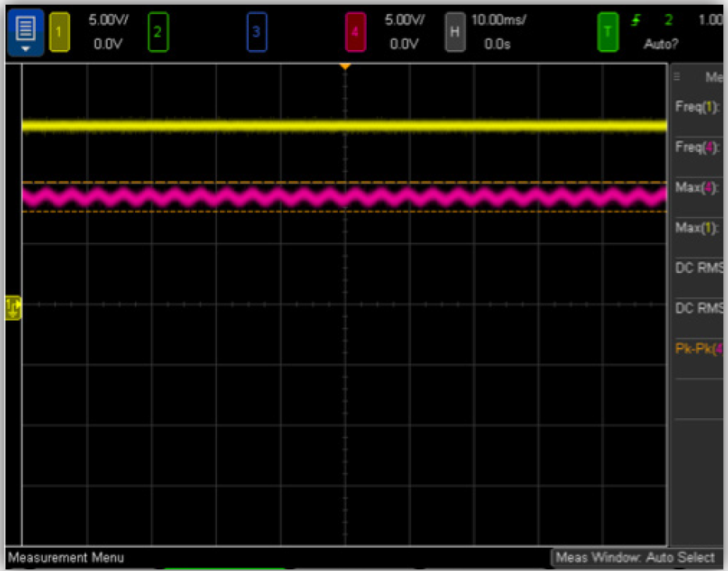Select the Freq(1) measurement entry
The height and width of the screenshot is (571, 728).
(x=697, y=107)
